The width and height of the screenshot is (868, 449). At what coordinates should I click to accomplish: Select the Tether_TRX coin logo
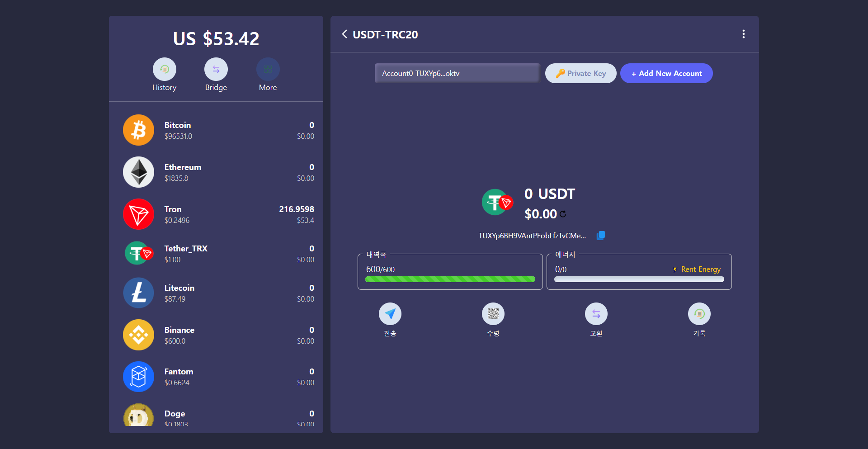[x=139, y=253]
